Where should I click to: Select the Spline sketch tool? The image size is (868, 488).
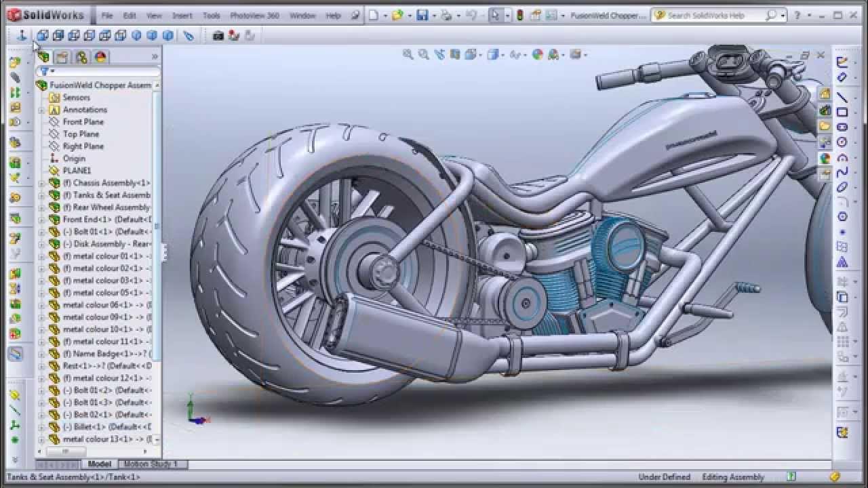842,172
